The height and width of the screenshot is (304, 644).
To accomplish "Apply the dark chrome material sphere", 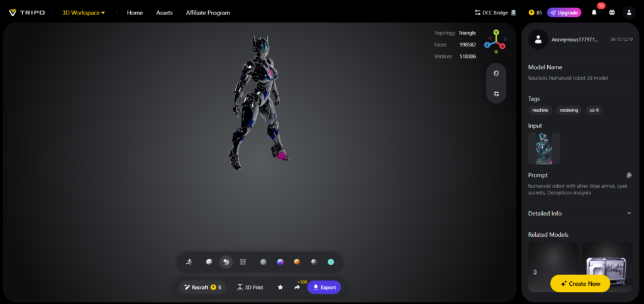I will [x=314, y=262].
